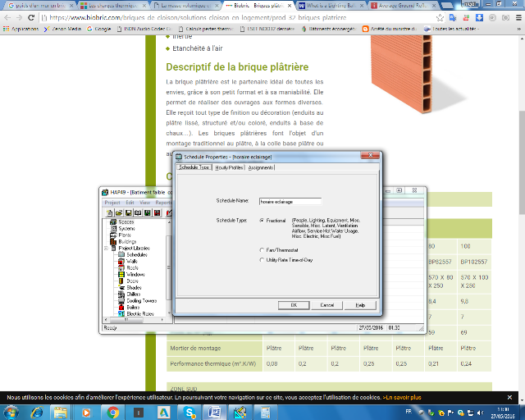Collapse the Project Libraries tree node
Image resolution: width=525 pixels, height=420 pixels.
[x=106, y=248]
